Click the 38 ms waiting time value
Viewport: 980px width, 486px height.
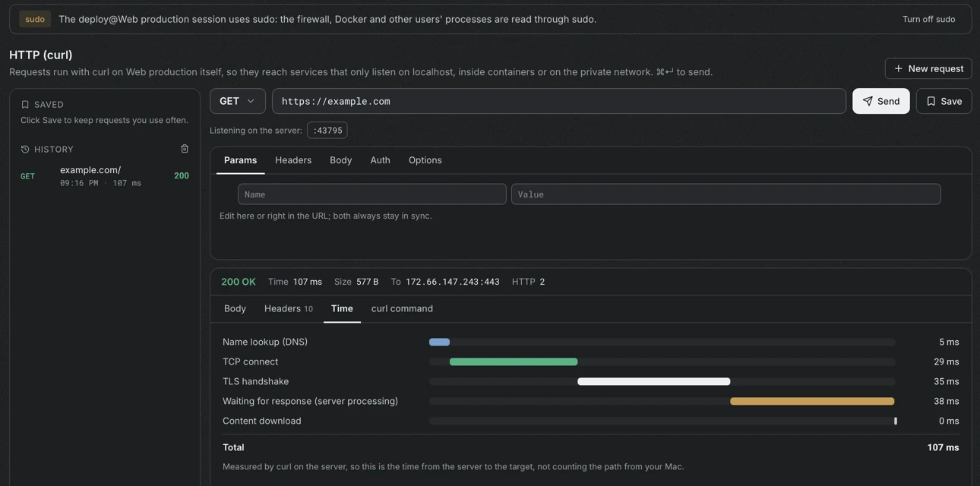point(947,401)
